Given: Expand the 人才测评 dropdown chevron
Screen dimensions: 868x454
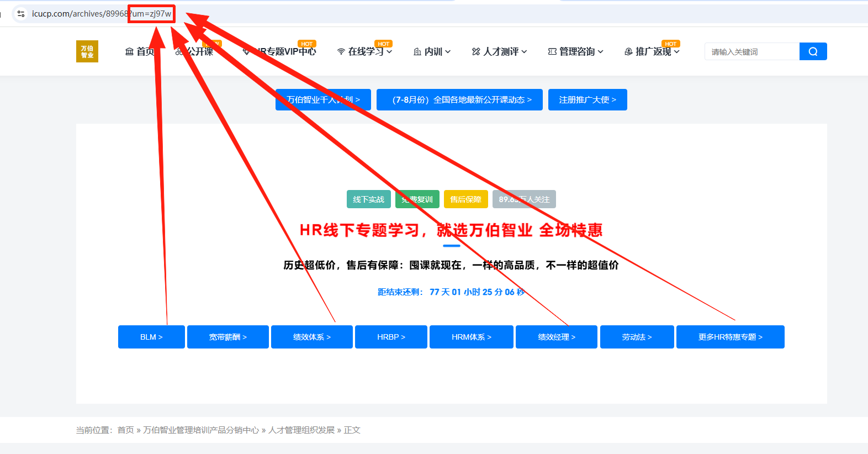Looking at the screenshot, I should (x=524, y=52).
